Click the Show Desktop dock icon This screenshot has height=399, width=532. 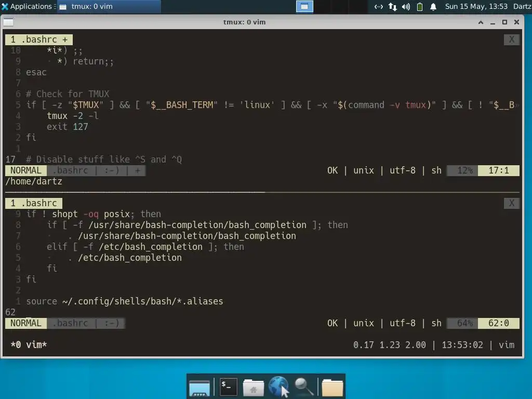(x=199, y=387)
